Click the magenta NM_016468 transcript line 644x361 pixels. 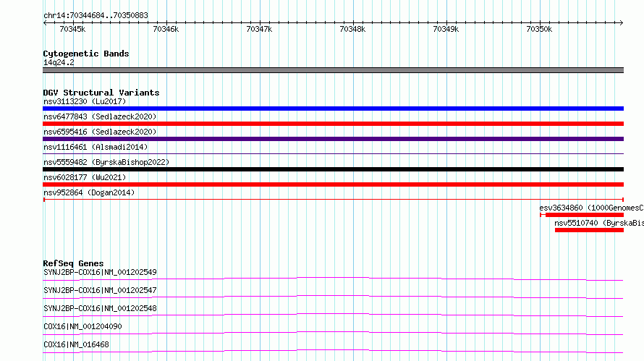333,351
